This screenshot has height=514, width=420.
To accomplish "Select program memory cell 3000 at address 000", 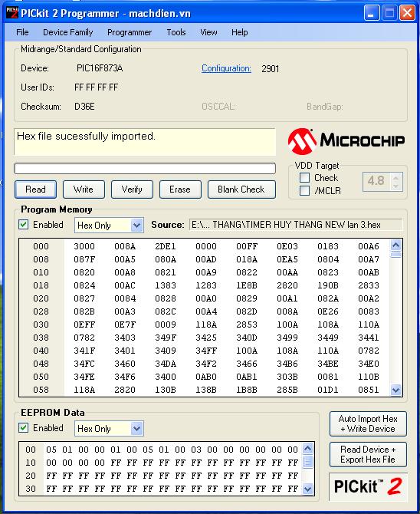I will click(x=84, y=246).
